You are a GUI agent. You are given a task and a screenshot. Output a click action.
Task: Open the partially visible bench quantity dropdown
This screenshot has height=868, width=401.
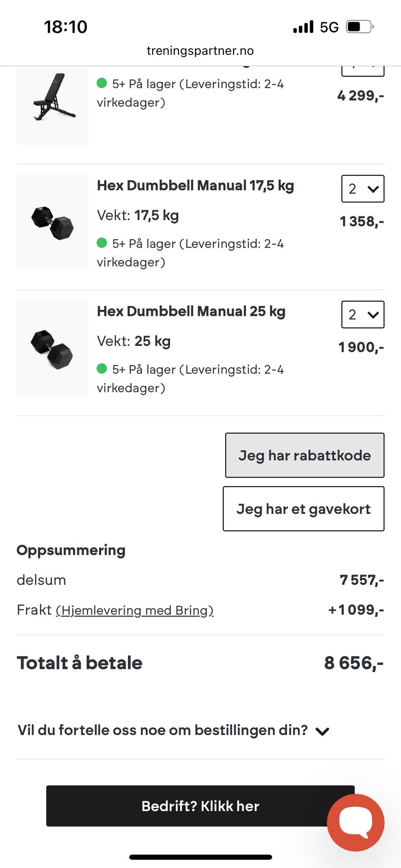point(363,71)
